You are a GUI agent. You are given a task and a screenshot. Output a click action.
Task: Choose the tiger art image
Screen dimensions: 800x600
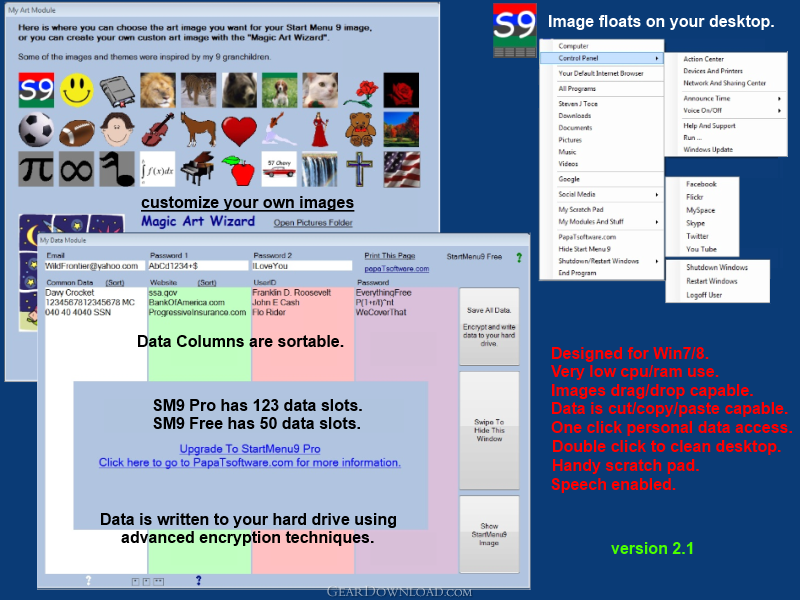pos(198,90)
